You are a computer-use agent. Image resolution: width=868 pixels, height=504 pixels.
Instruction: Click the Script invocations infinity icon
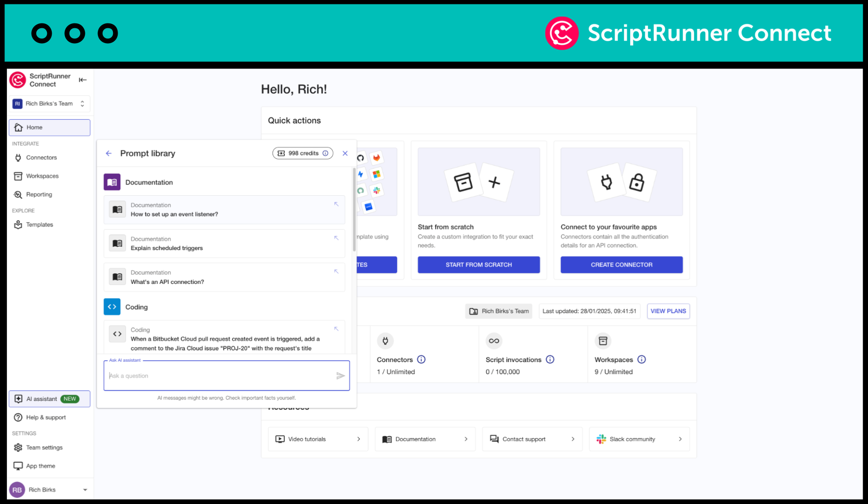click(494, 341)
